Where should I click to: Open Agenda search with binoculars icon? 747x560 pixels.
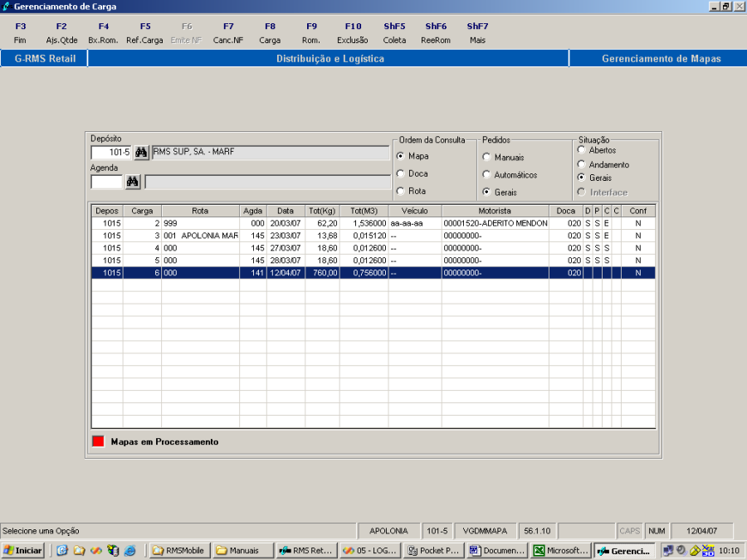pos(133,182)
